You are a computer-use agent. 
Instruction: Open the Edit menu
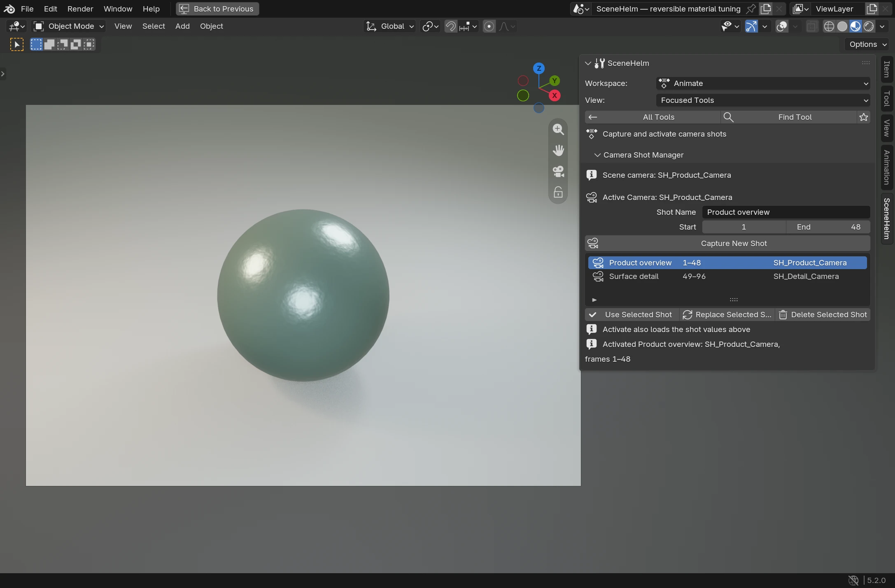pyautogui.click(x=50, y=9)
